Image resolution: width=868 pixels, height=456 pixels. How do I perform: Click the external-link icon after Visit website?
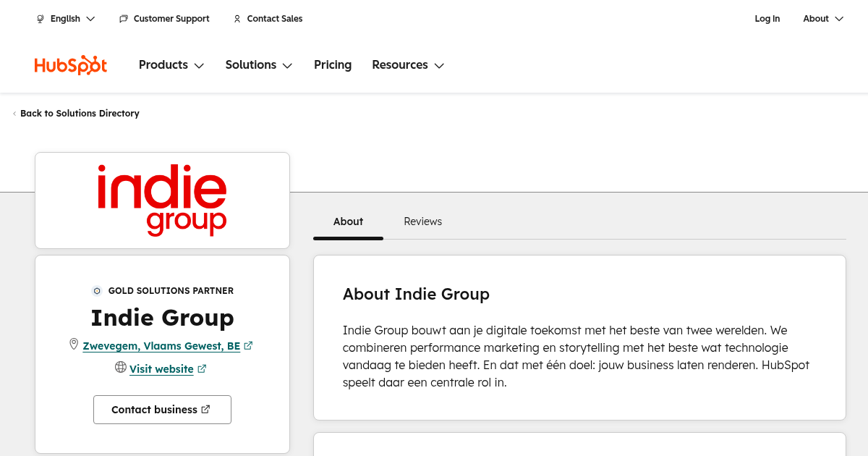(202, 369)
